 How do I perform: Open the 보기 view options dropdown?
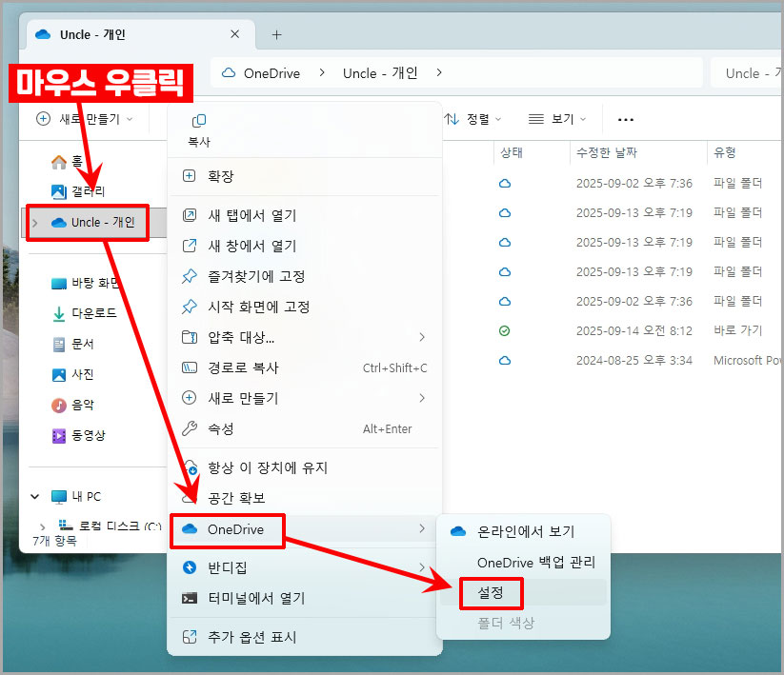pos(558,118)
